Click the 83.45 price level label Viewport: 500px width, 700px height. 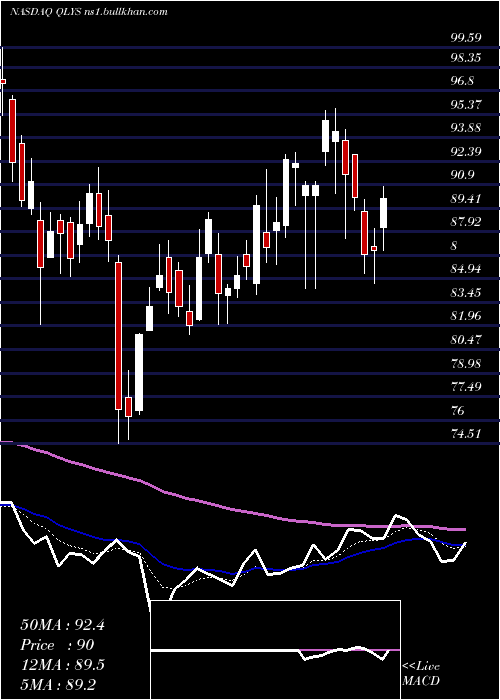coord(466,292)
